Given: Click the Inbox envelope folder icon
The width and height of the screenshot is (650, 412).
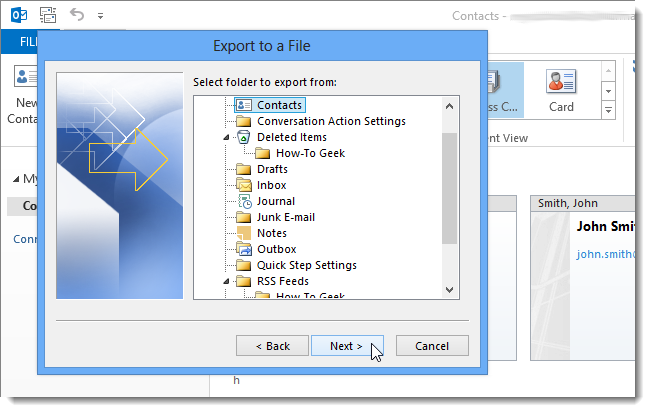Looking at the screenshot, I should click(x=244, y=185).
